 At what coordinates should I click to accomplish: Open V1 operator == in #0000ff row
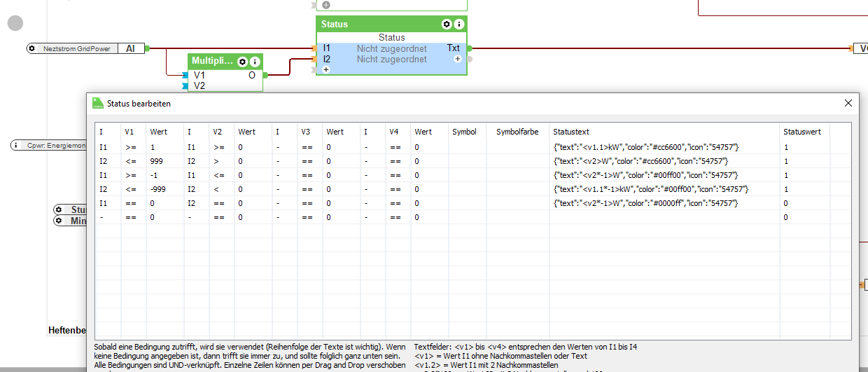133,203
